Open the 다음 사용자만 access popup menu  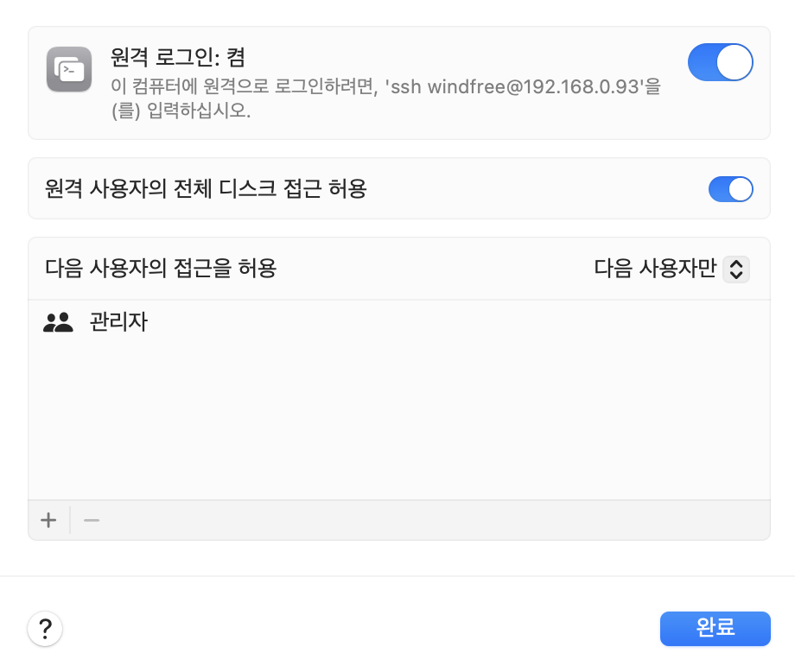click(x=655, y=269)
